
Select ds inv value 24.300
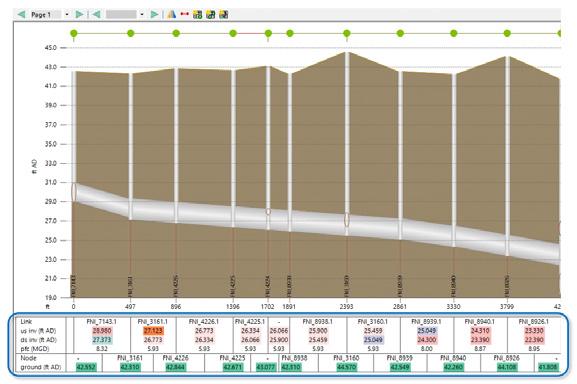click(x=427, y=339)
